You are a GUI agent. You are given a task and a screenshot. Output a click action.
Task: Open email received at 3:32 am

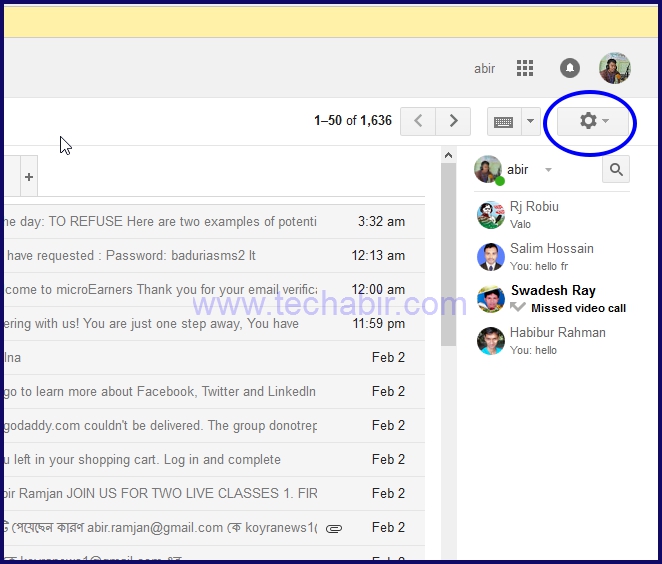(x=214, y=222)
